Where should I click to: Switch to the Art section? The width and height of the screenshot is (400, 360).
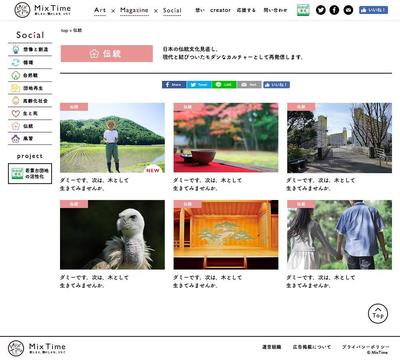tap(100, 11)
